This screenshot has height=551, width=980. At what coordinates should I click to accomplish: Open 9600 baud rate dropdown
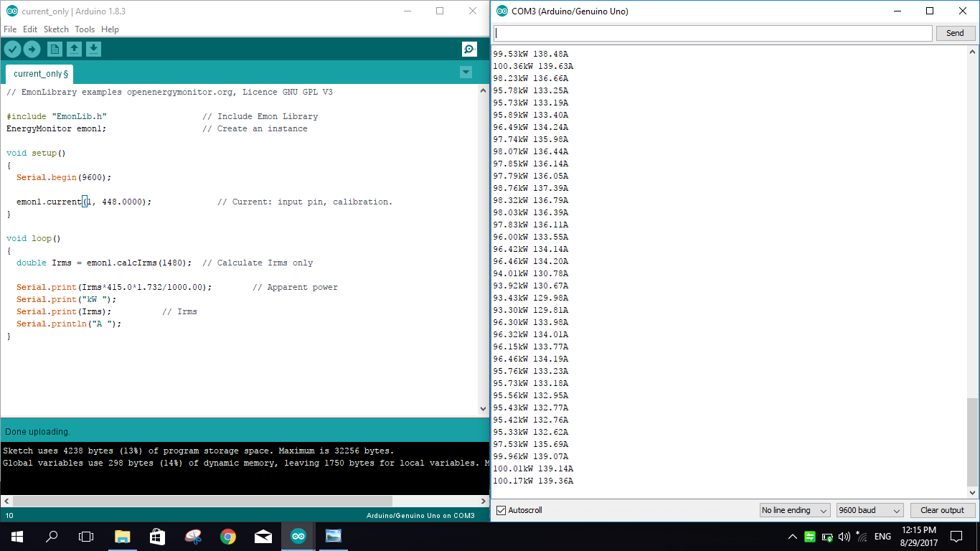pyautogui.click(x=870, y=510)
